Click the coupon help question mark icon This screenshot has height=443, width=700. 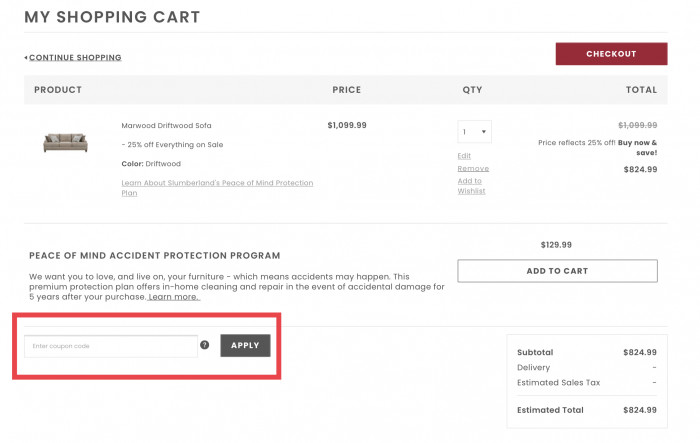click(x=205, y=345)
